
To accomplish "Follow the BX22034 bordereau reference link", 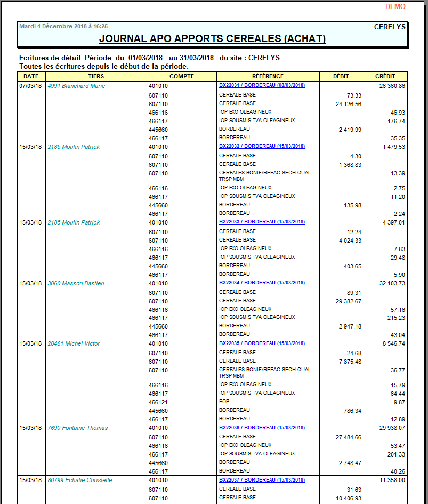I will pos(262,283).
